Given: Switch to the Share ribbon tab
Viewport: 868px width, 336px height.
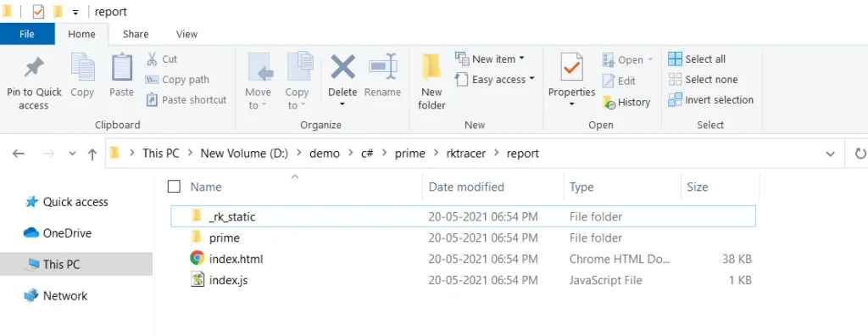Looking at the screenshot, I should [x=136, y=34].
